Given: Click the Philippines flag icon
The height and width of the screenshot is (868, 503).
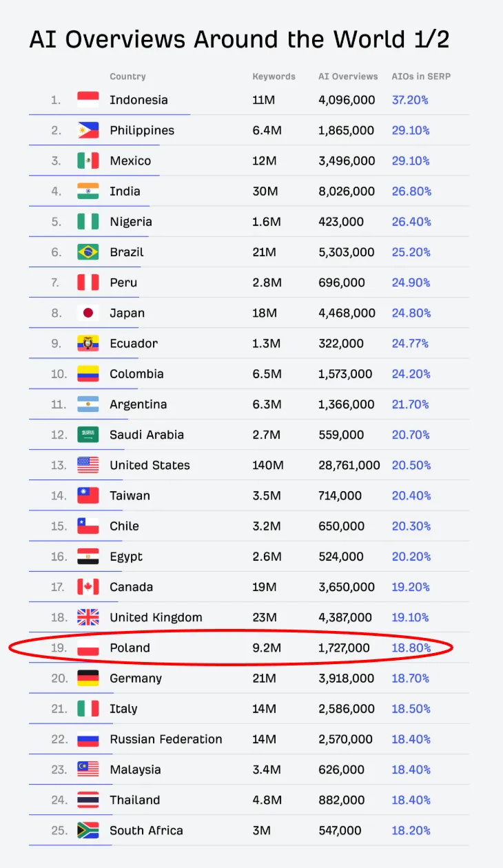Looking at the screenshot, I should [88, 130].
